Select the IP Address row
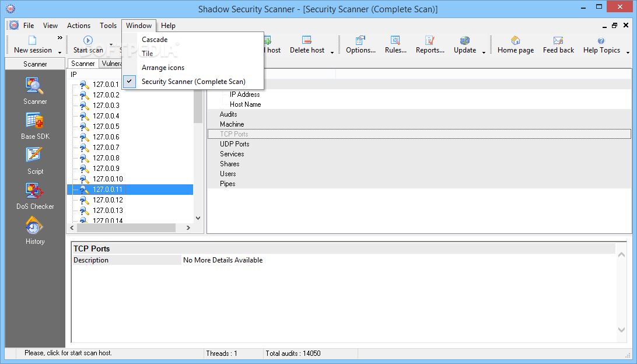The image size is (637, 364). pyautogui.click(x=419, y=94)
